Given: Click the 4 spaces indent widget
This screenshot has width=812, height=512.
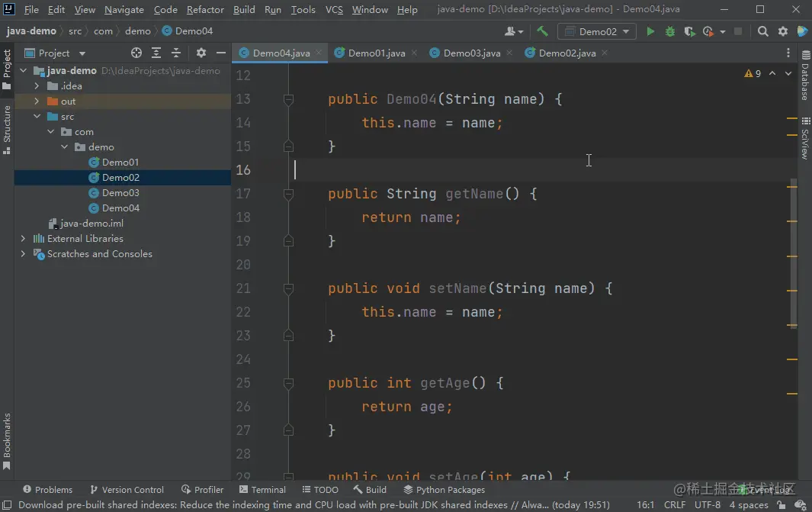Looking at the screenshot, I should pyautogui.click(x=748, y=504).
